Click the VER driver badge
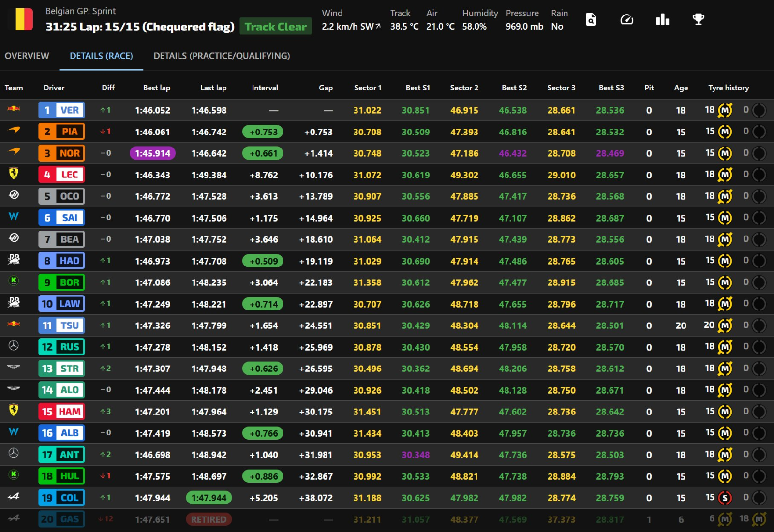The image size is (774, 532). (x=61, y=110)
